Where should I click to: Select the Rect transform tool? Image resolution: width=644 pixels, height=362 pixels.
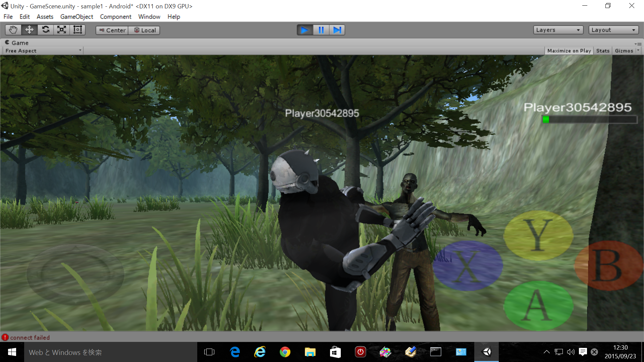pos(78,30)
